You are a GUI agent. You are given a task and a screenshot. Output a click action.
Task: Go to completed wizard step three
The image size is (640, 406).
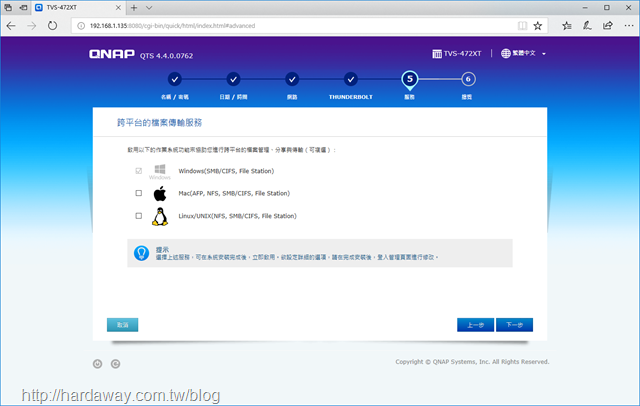[292, 79]
